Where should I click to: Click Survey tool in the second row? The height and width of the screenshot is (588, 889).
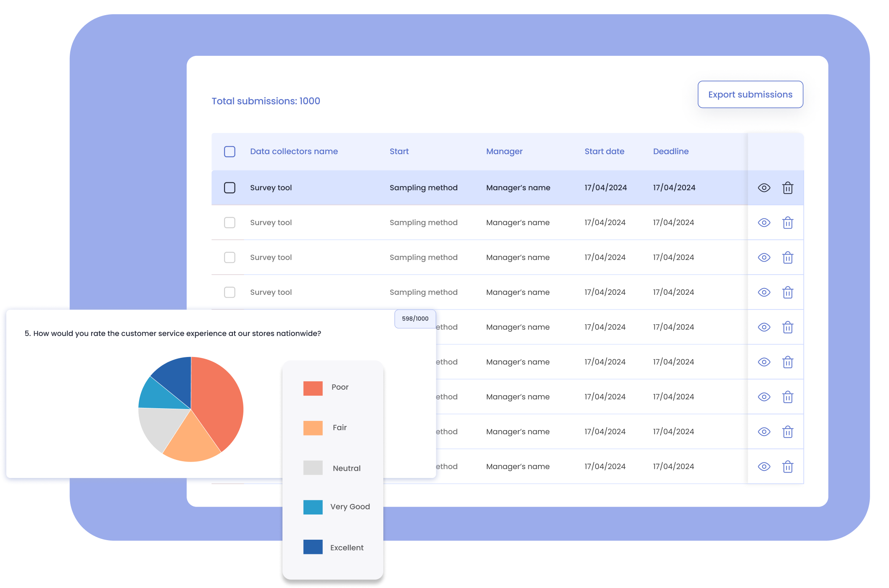click(271, 223)
